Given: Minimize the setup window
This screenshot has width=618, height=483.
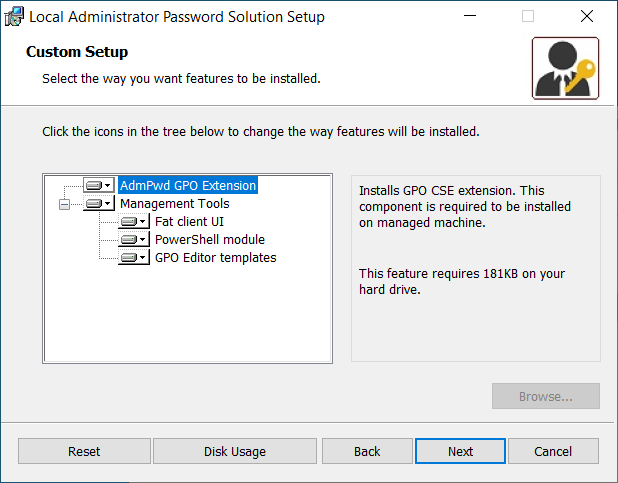Looking at the screenshot, I should coord(470,16).
